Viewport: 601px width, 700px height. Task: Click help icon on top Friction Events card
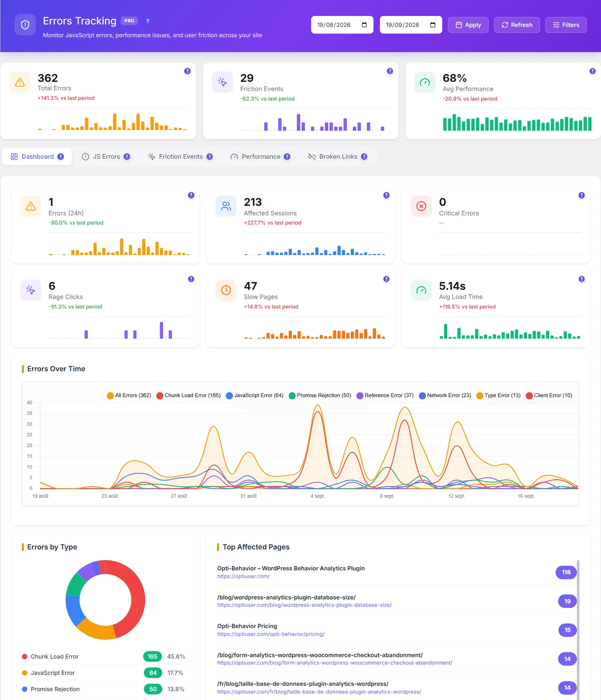coord(390,71)
